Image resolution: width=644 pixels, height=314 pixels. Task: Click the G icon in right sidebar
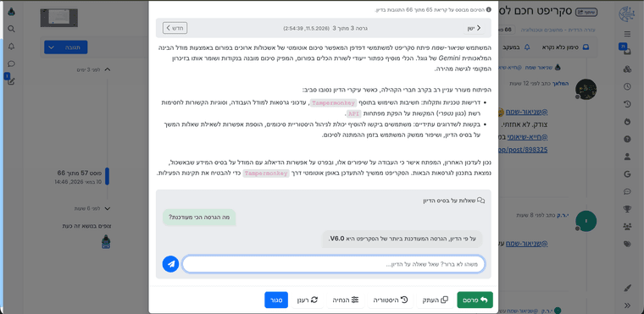pos(627,174)
